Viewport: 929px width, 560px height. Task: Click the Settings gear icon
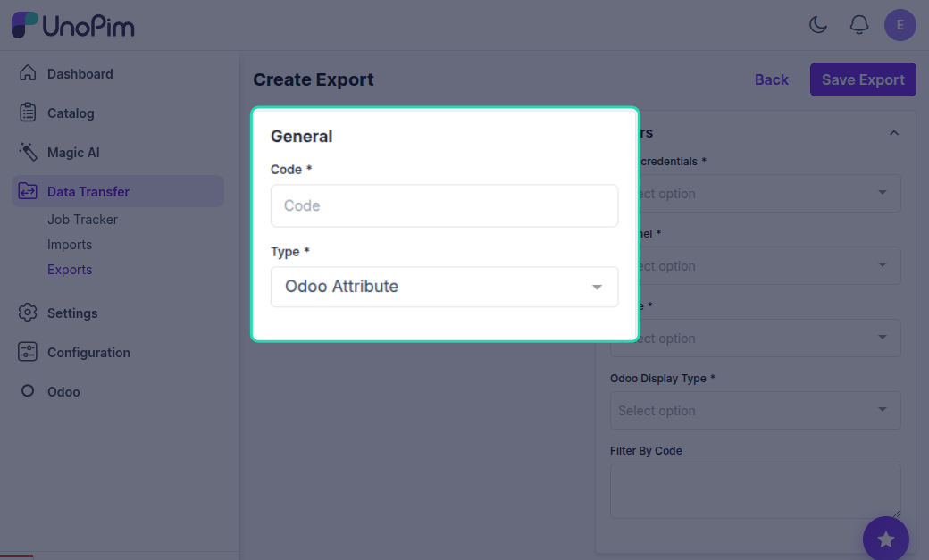28,313
